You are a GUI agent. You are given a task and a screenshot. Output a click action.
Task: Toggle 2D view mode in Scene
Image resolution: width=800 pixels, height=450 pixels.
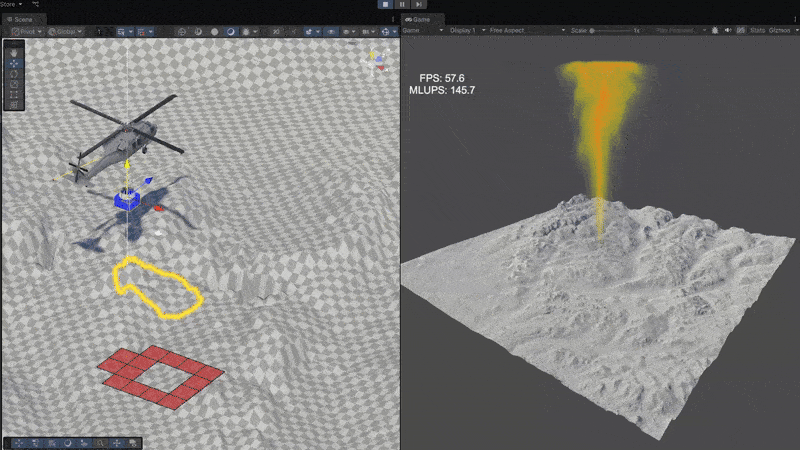(x=198, y=32)
